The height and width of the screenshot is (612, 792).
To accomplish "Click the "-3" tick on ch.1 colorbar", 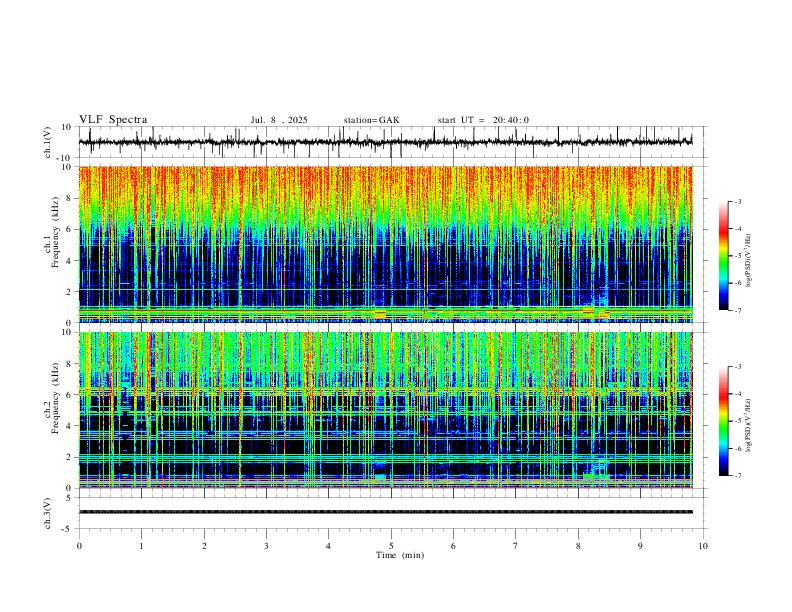I will [737, 201].
